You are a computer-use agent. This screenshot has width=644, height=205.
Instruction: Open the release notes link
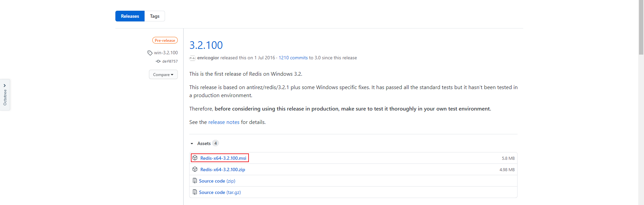pos(224,122)
